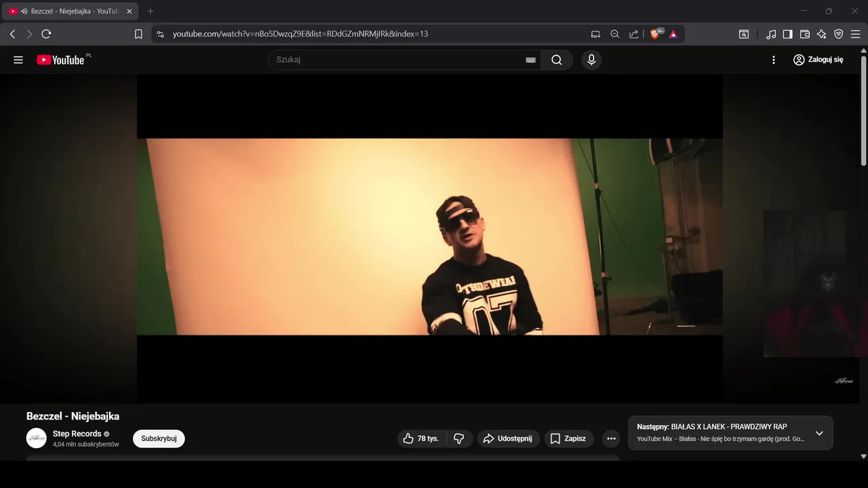
Task: Dislike the video with thumbs-down button
Action: point(459,439)
